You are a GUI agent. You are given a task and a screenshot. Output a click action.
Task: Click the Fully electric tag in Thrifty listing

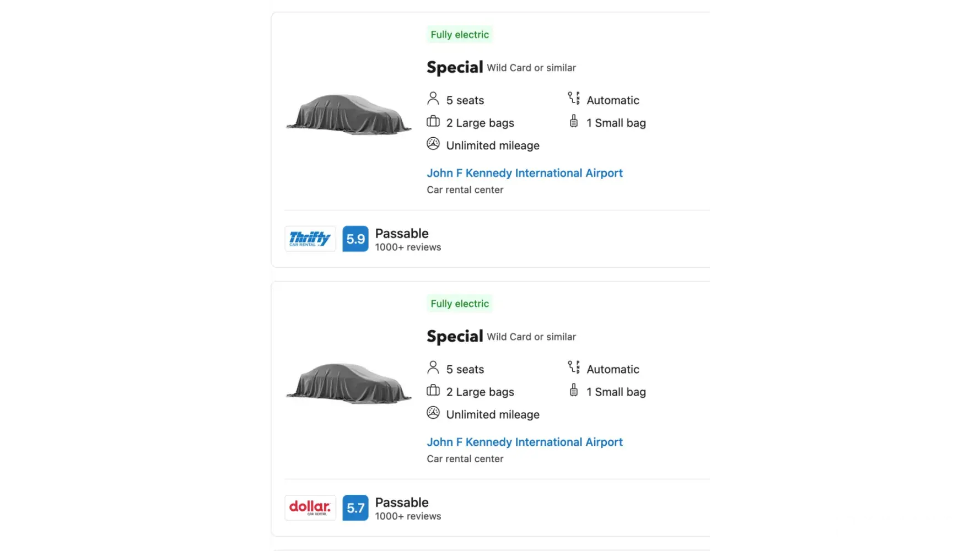(460, 35)
